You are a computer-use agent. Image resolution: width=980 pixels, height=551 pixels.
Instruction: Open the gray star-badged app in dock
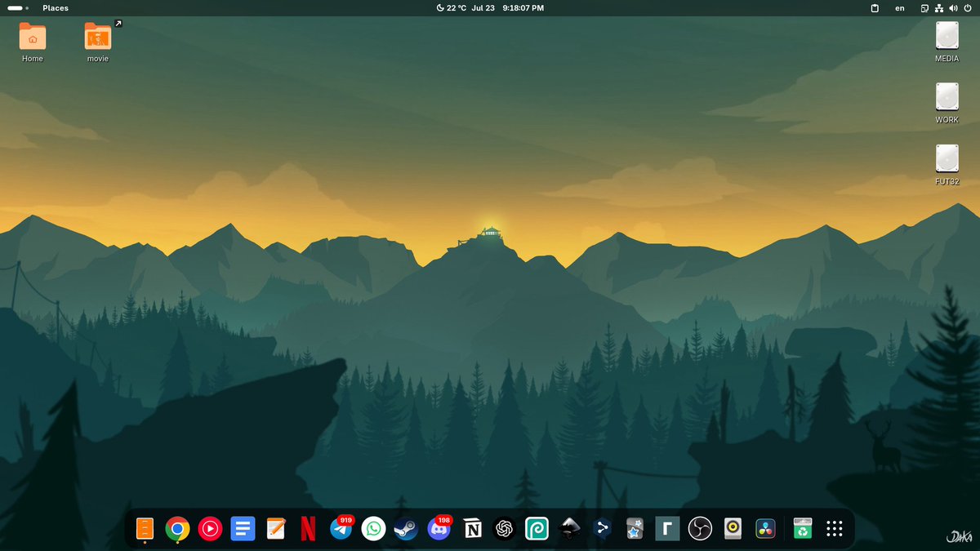coord(635,529)
